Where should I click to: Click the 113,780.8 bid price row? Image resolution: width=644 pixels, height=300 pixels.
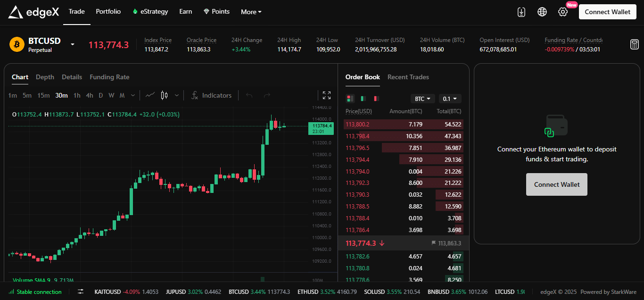tap(404, 268)
